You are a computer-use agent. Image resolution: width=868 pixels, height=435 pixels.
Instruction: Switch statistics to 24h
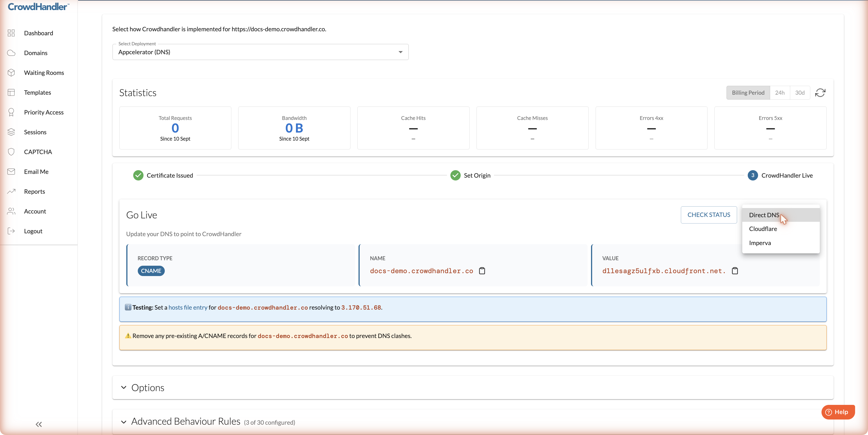[x=779, y=93]
